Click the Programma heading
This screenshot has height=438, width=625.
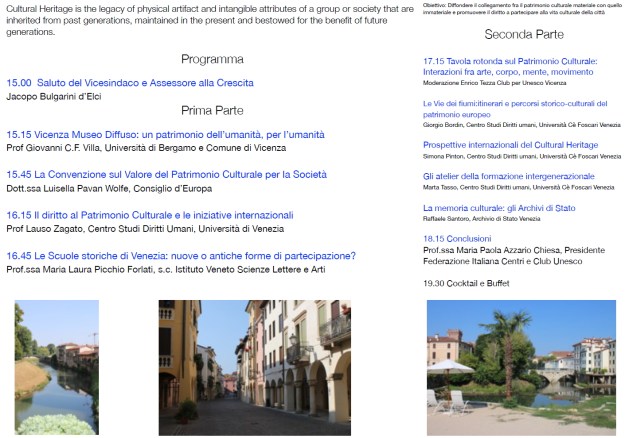[212, 59]
